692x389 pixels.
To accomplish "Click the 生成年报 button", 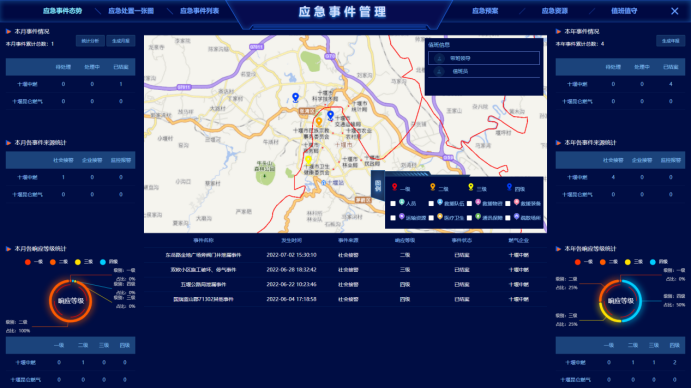I will (670, 41).
